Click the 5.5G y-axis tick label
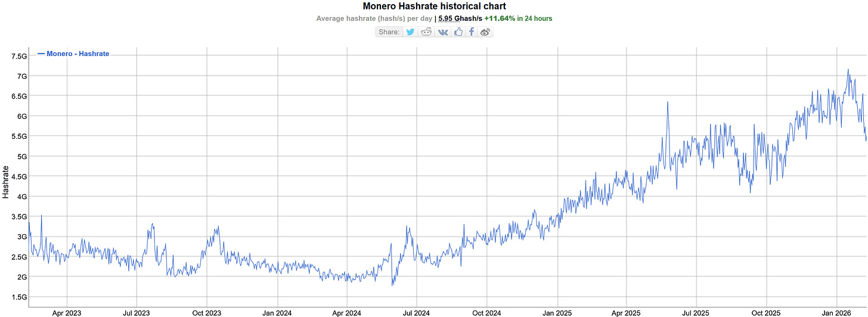Image resolution: width=868 pixels, height=317 pixels. (19, 136)
